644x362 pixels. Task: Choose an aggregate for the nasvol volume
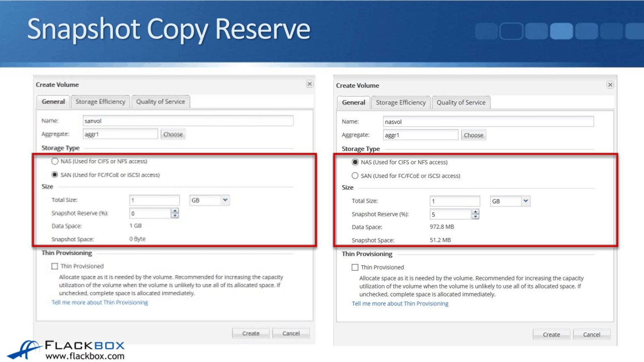click(473, 134)
